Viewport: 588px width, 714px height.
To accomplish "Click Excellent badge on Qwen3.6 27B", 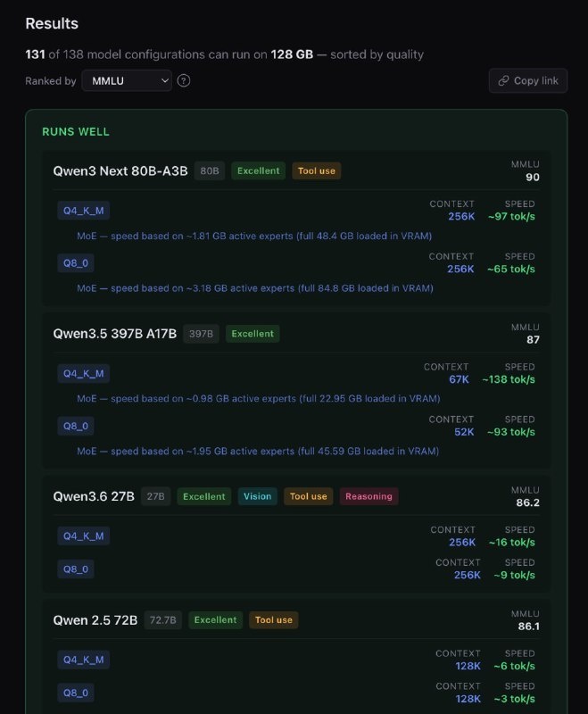I will point(204,496).
